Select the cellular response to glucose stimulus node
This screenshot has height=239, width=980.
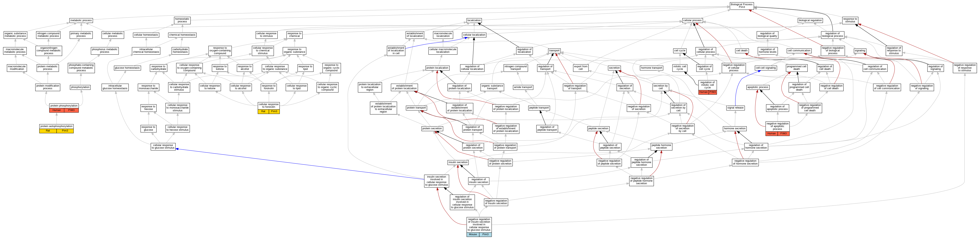163,147
